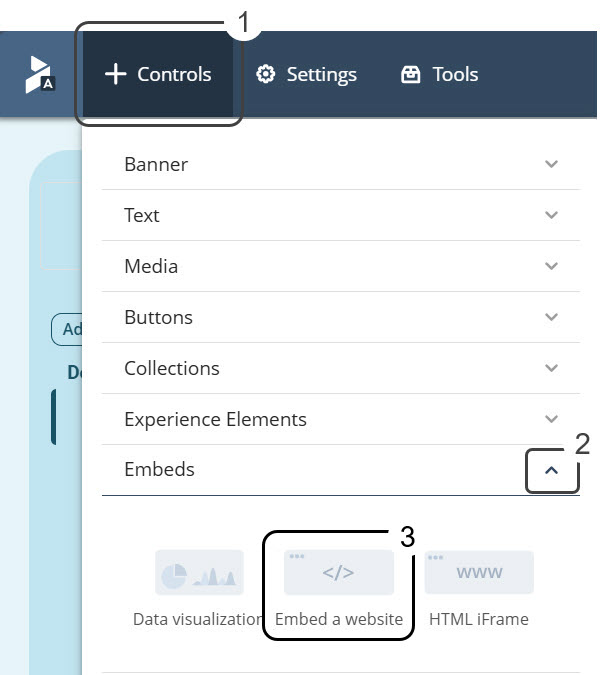This screenshot has height=675, width=604.
Task: Expand the Collections section chevron
Action: click(x=551, y=368)
